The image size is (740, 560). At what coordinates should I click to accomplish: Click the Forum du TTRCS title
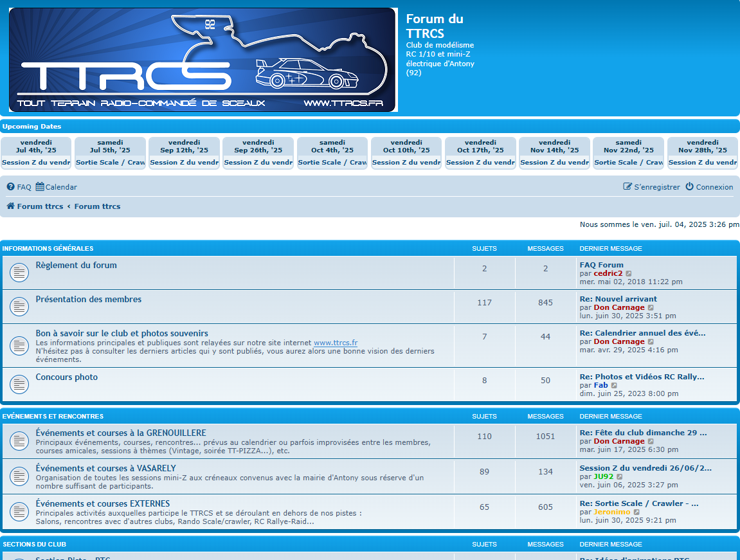[435, 26]
